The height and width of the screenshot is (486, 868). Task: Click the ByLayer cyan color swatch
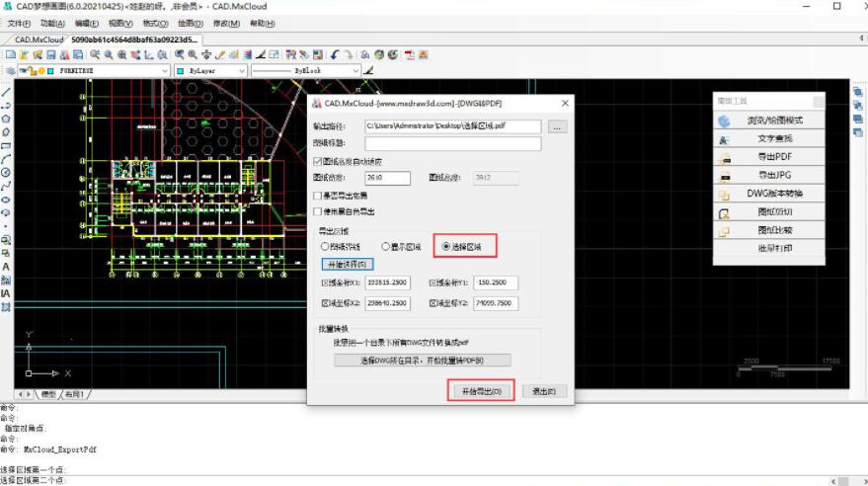pos(181,71)
